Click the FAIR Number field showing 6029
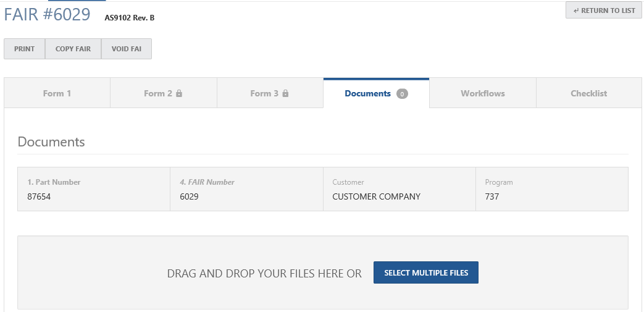This screenshot has width=644, height=312. click(x=246, y=189)
